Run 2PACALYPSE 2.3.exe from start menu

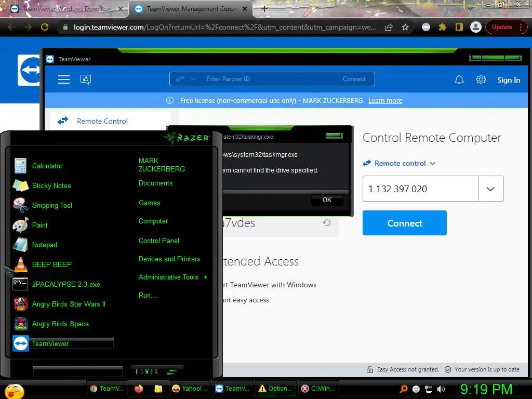(x=66, y=284)
